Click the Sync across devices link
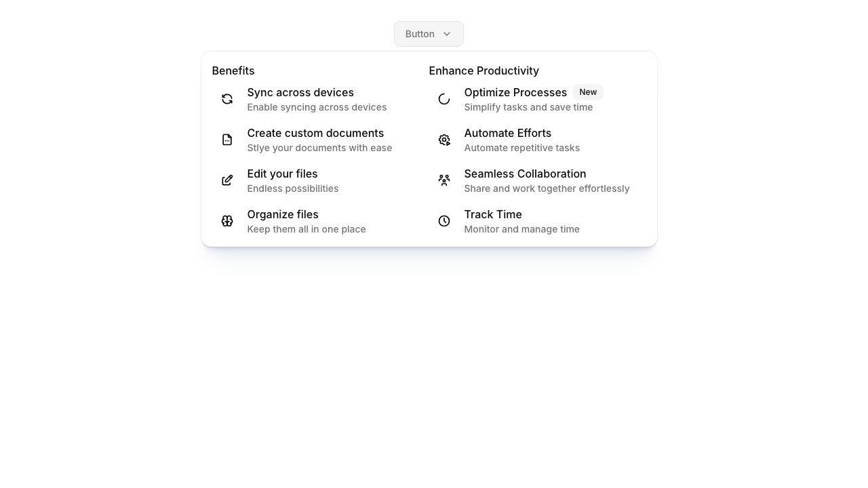The width and height of the screenshot is (868, 488). (x=300, y=93)
